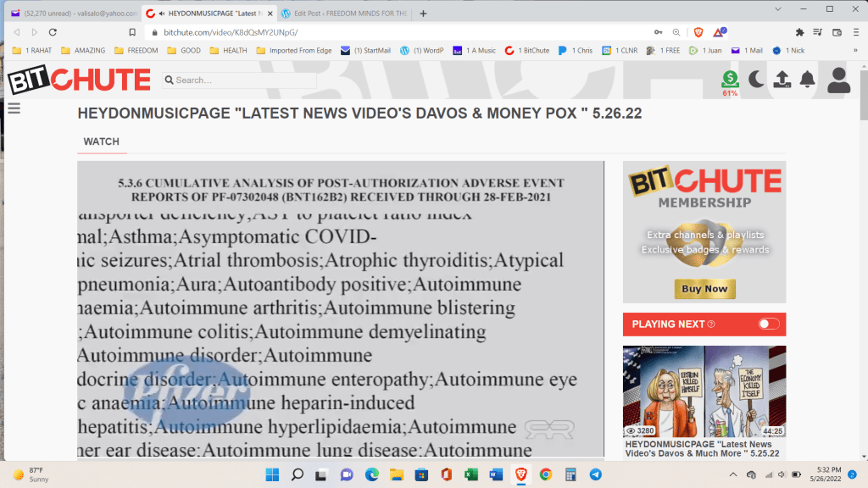Open Telegram from the taskbar
This screenshot has height=488, width=868.
tap(595, 474)
